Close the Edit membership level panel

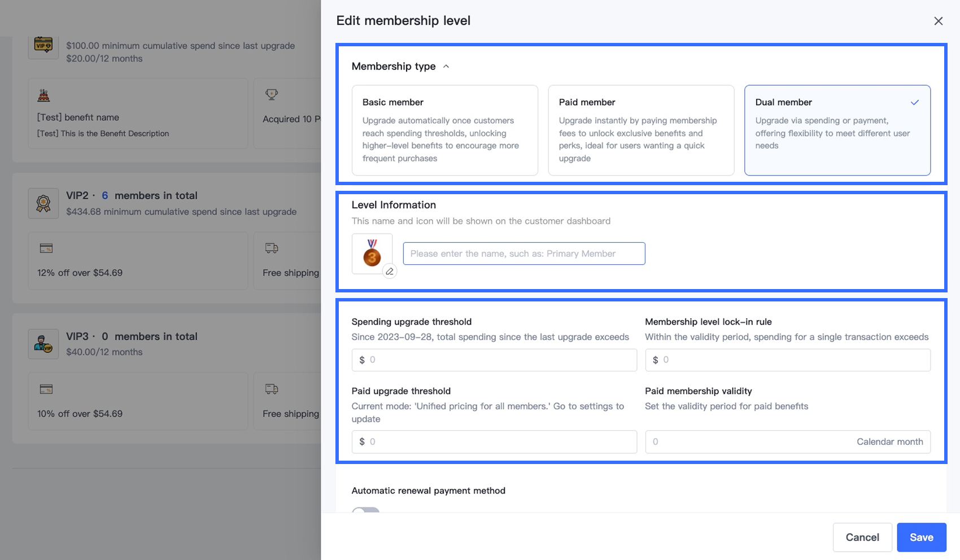coord(938,21)
